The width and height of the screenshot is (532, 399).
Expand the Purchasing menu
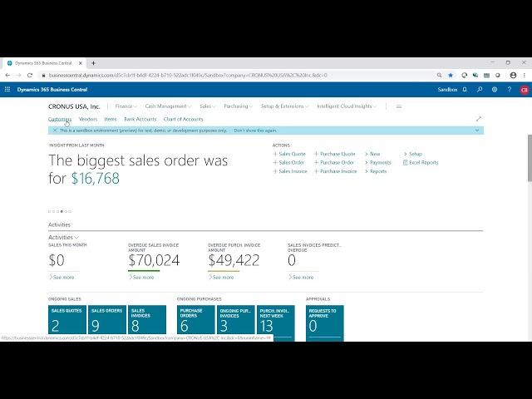pos(239,106)
